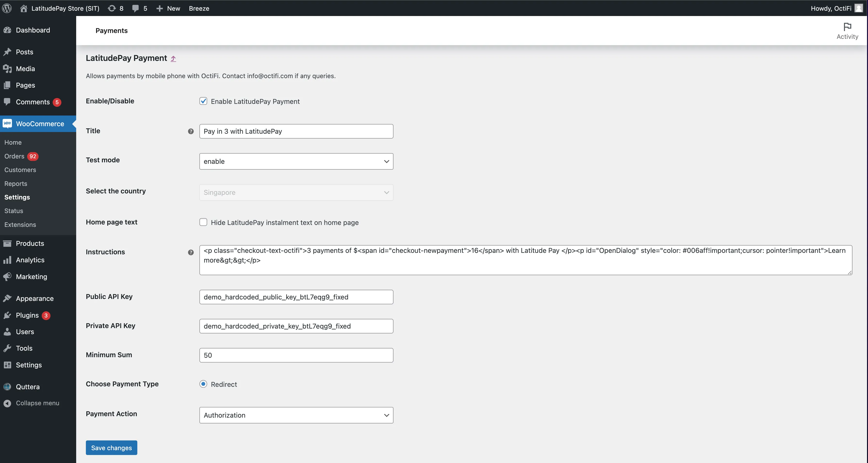Open the Activity flag icon

click(847, 27)
